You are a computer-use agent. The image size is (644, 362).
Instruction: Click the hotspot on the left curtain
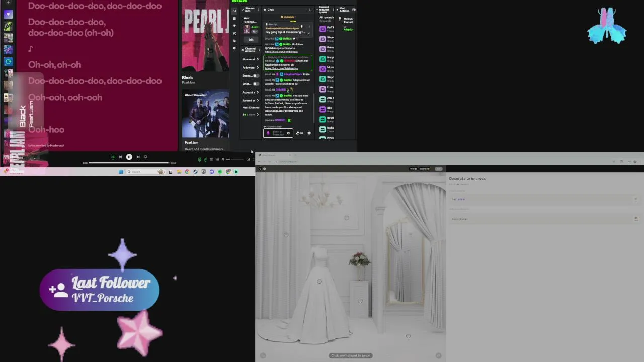(x=286, y=235)
